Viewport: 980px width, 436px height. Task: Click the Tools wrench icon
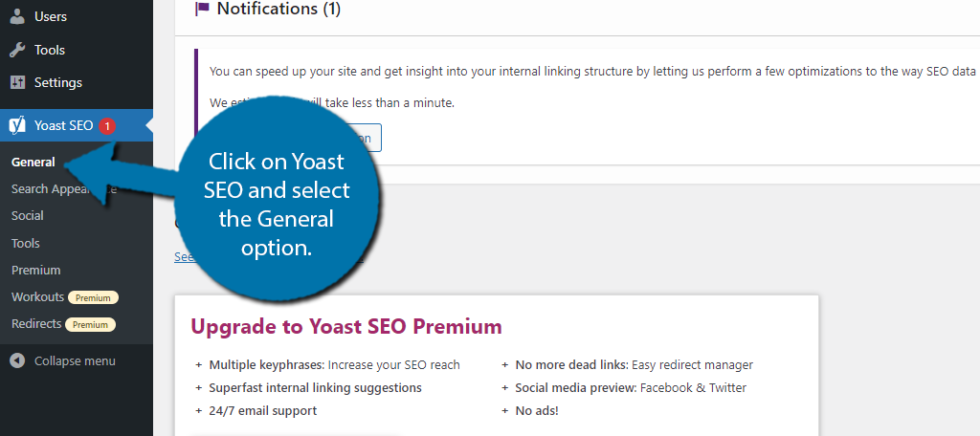pyautogui.click(x=17, y=50)
